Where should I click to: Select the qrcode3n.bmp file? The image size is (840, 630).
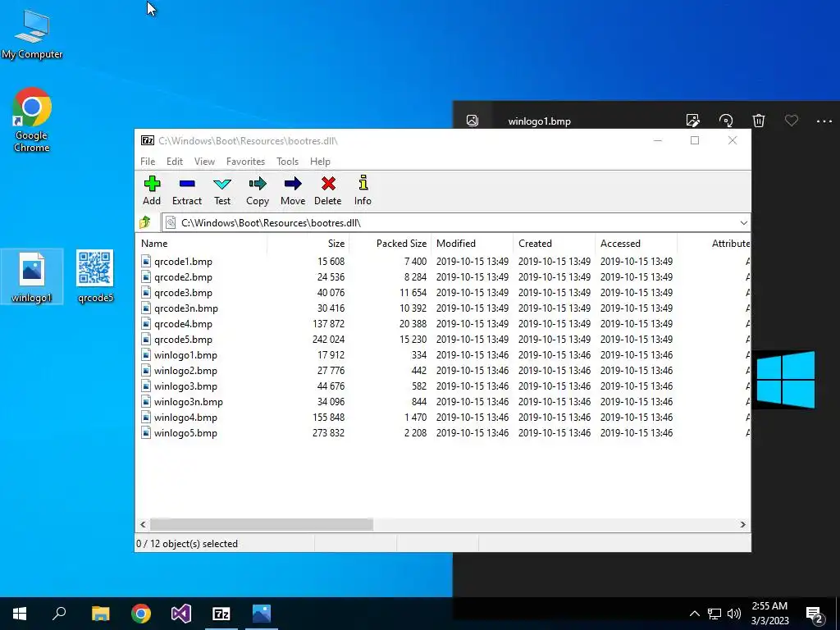point(186,308)
